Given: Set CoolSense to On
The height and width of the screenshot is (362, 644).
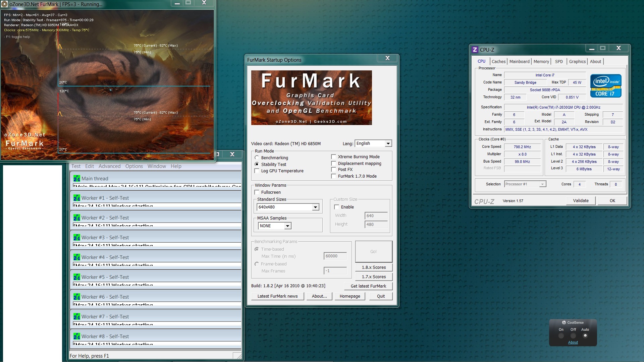Looking at the screenshot, I should click(x=561, y=336).
